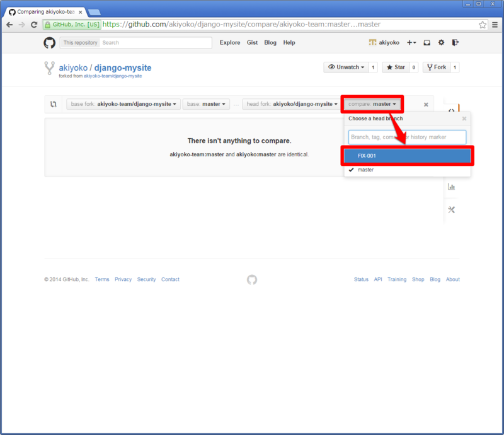Open the Security footer link
Screen dimensions: 504x435
(146, 279)
